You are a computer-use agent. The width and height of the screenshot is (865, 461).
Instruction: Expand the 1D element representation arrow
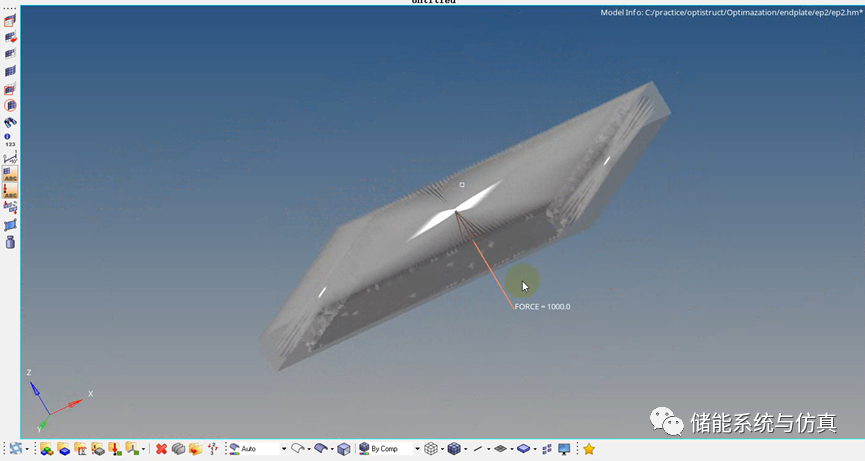pyautogui.click(x=488, y=449)
